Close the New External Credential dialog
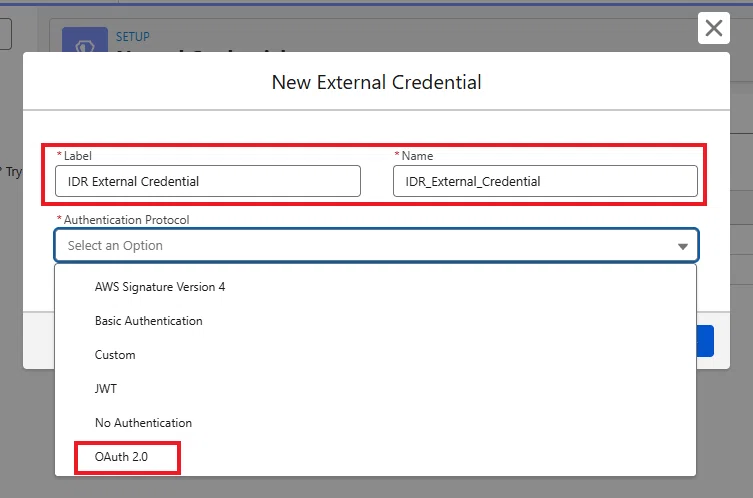This screenshot has width=753, height=498. [714, 28]
